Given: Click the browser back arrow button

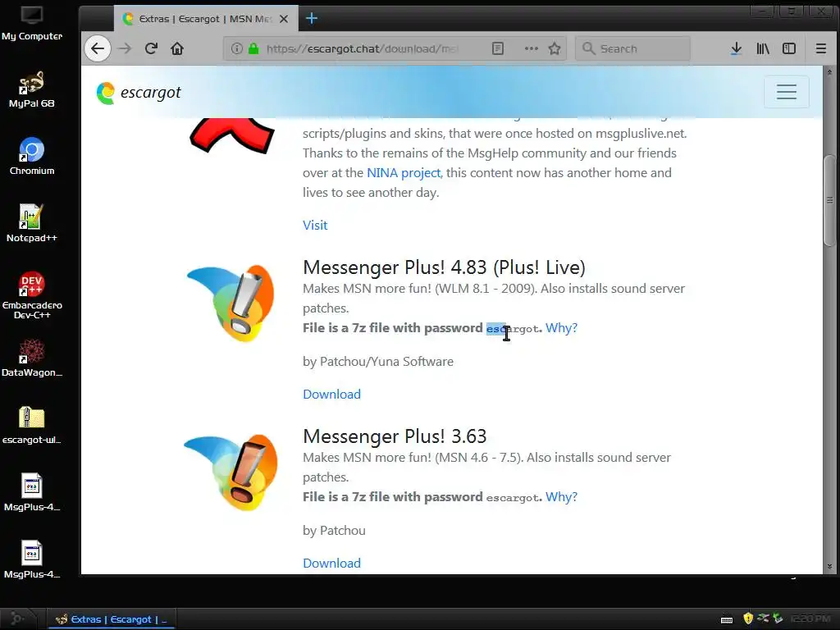Looking at the screenshot, I should pos(98,48).
